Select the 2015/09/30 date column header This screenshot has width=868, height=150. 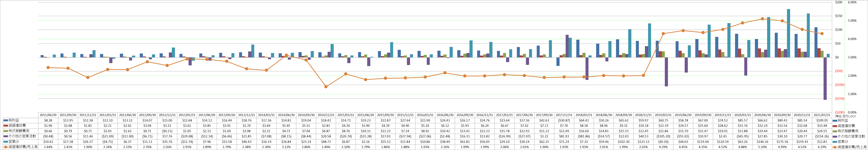[385, 115]
